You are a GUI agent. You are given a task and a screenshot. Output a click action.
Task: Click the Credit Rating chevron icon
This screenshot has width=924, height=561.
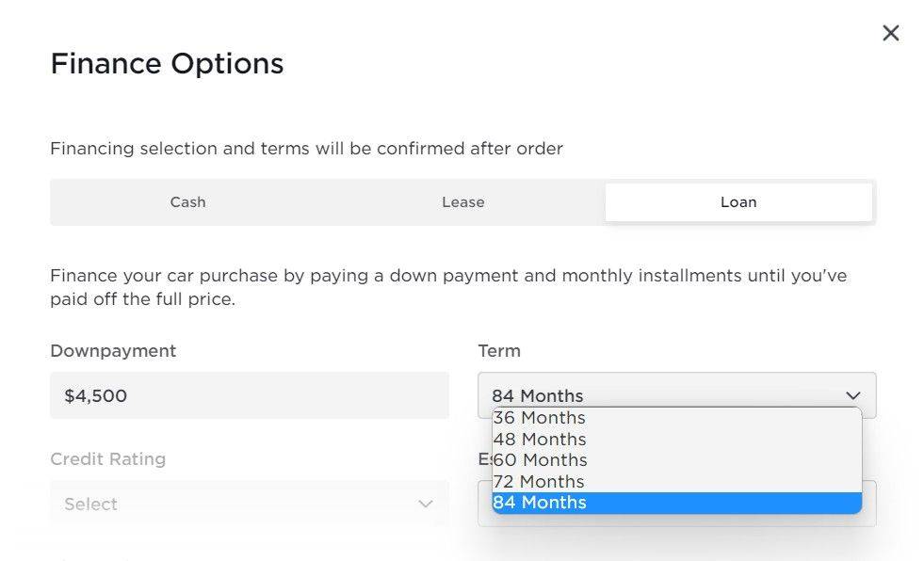tap(426, 504)
